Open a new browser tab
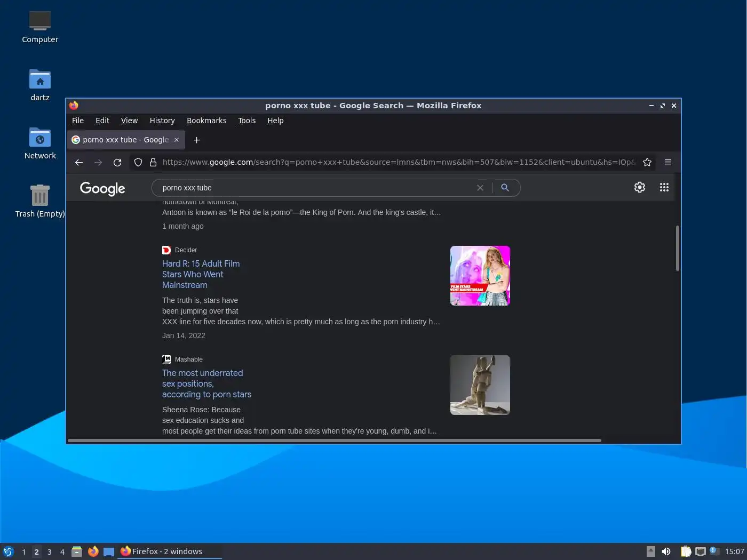 196,140
